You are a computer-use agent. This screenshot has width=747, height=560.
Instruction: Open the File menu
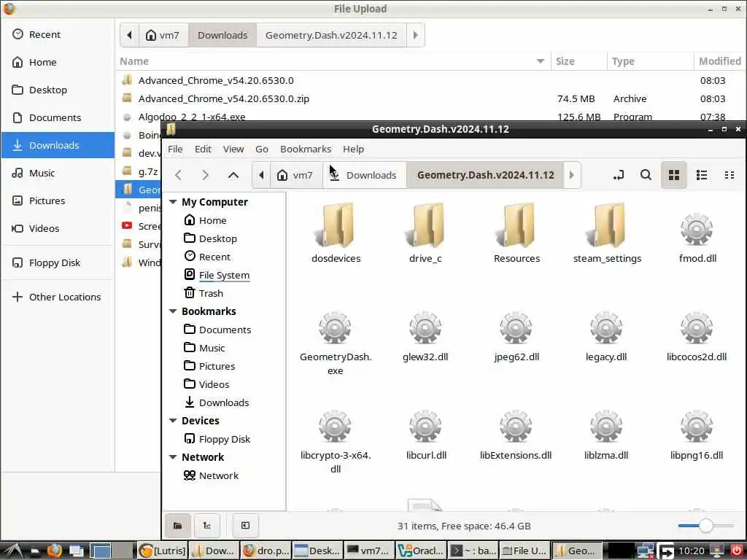(x=175, y=149)
